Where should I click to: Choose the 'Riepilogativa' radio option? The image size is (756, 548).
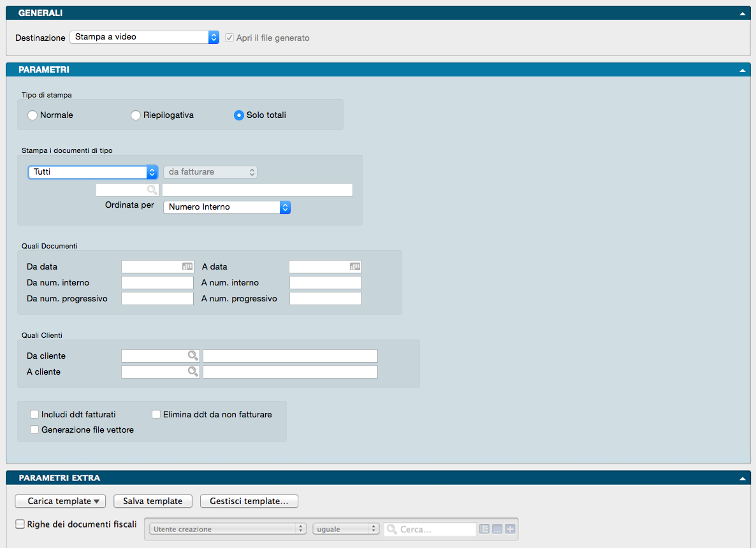point(136,115)
